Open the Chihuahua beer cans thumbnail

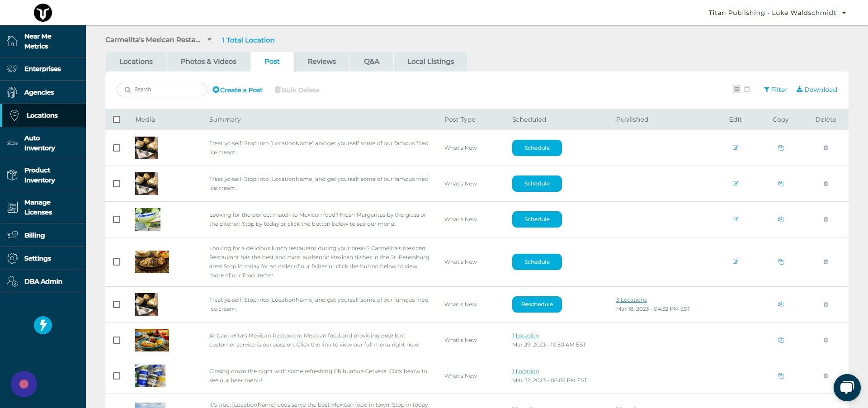pyautogui.click(x=150, y=376)
